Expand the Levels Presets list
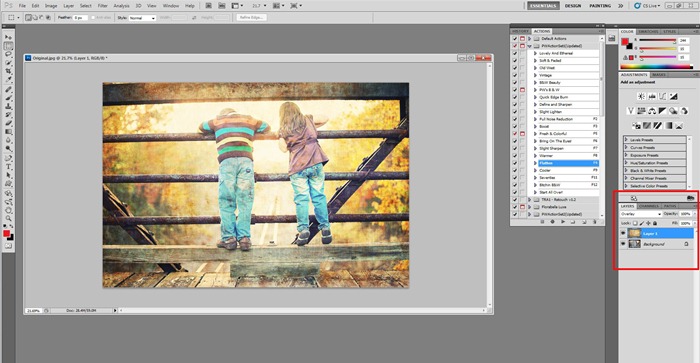This screenshot has width=700, height=363. [626, 140]
